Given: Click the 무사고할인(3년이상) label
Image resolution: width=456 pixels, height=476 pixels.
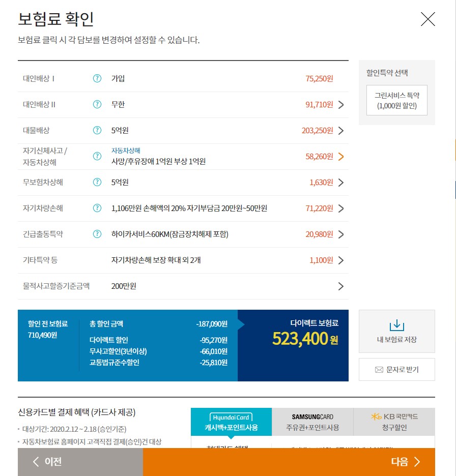Looking at the screenshot, I should [x=118, y=351].
